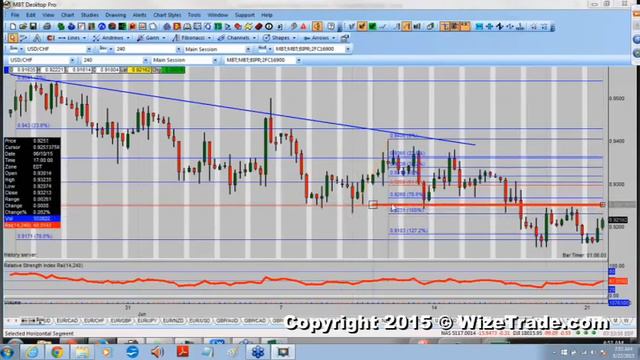This screenshot has width=640, height=360.
Task: Open the Support menu
Action: 244,15
